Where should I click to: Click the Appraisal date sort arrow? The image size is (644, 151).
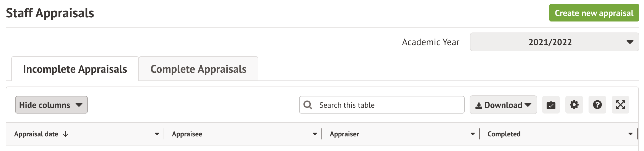(65, 134)
